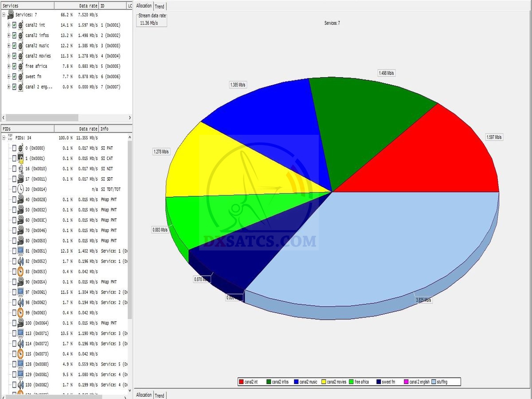532x399 pixels.
Task: Click the red canal2 int legend swatch
Action: click(241, 382)
